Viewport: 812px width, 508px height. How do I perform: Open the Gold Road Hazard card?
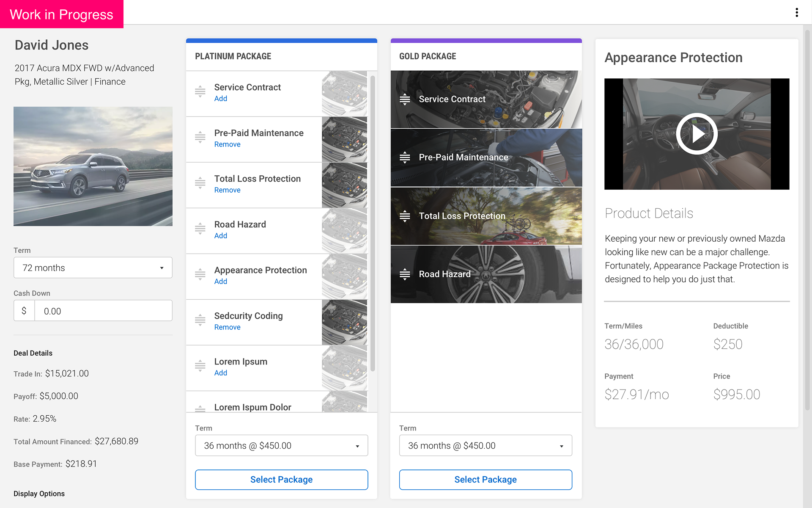[x=486, y=274]
